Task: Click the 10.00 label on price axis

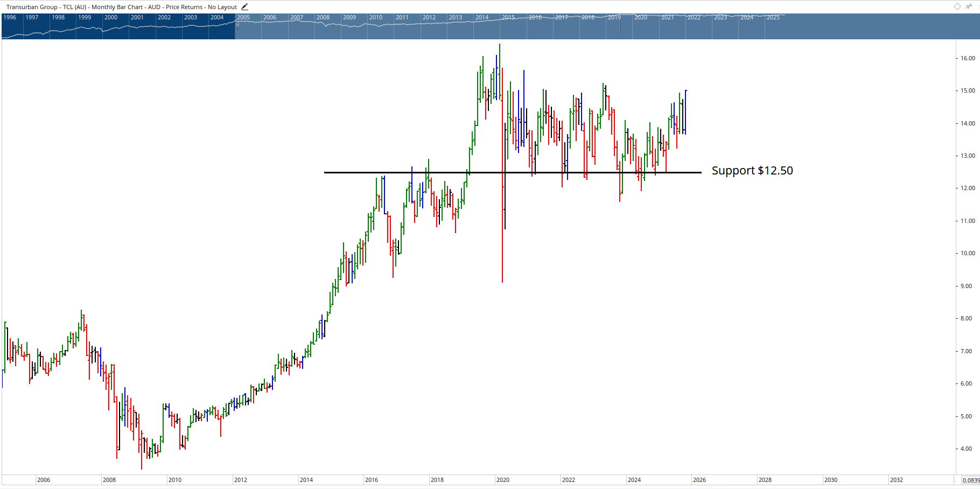Action: pyautogui.click(x=968, y=253)
